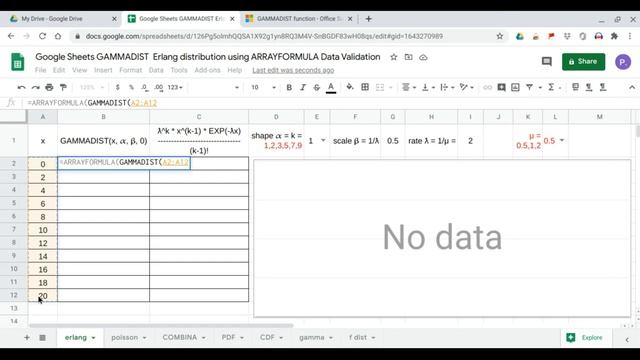Click the Sheets home logo
640x360 pixels.
(18, 62)
